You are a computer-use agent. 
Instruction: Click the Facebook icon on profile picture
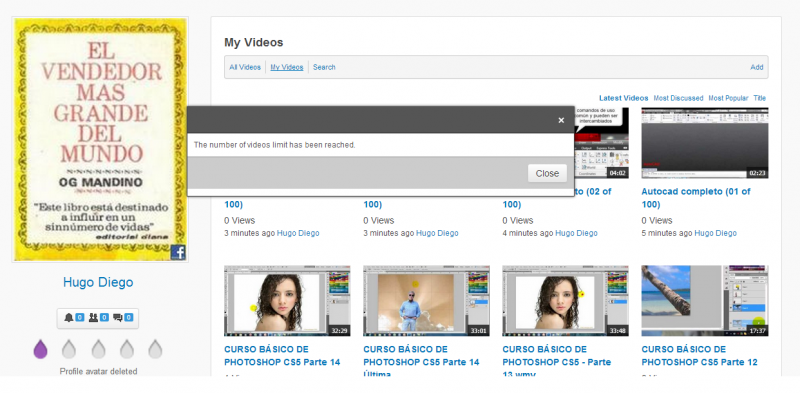(178, 252)
